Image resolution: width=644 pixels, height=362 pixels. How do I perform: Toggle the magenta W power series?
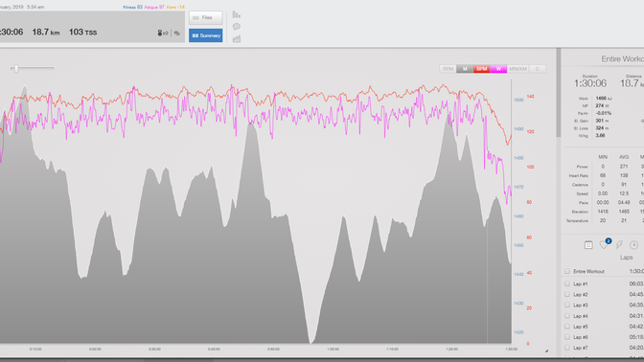pos(498,69)
